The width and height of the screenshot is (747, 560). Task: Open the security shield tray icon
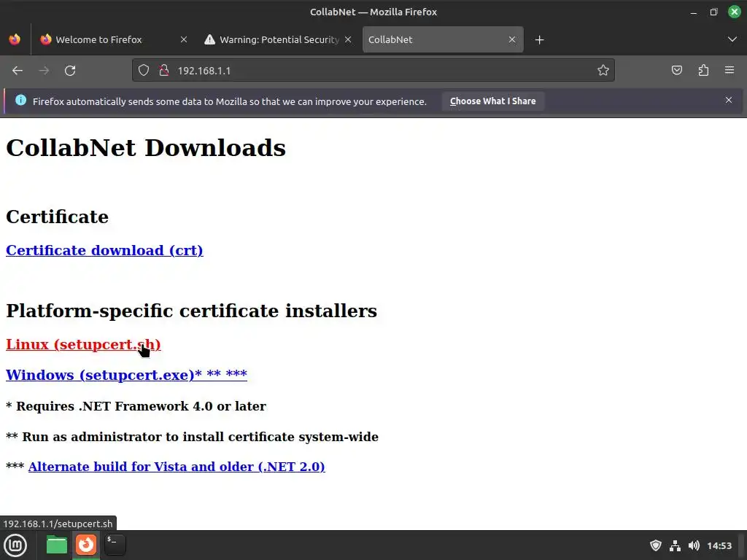[x=656, y=545]
